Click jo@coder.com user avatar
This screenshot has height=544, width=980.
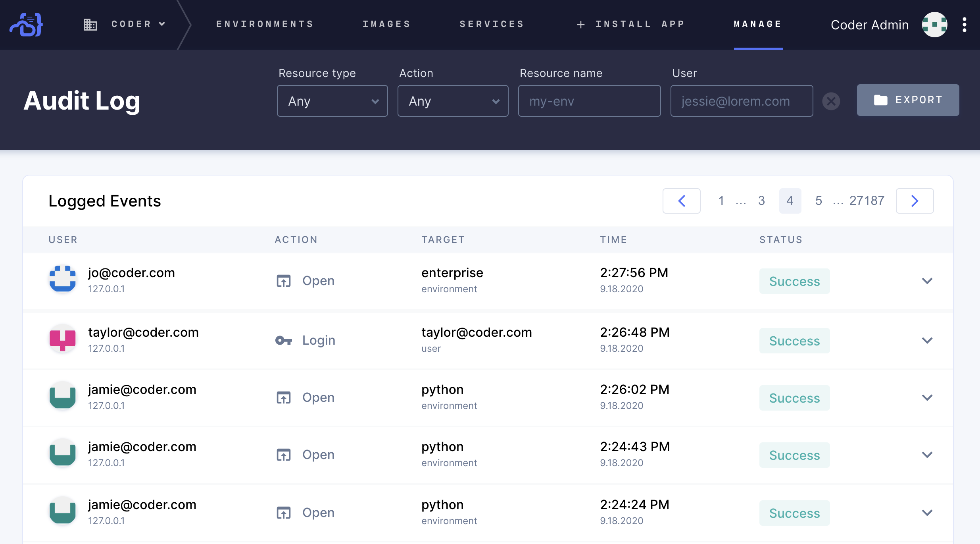(62, 279)
